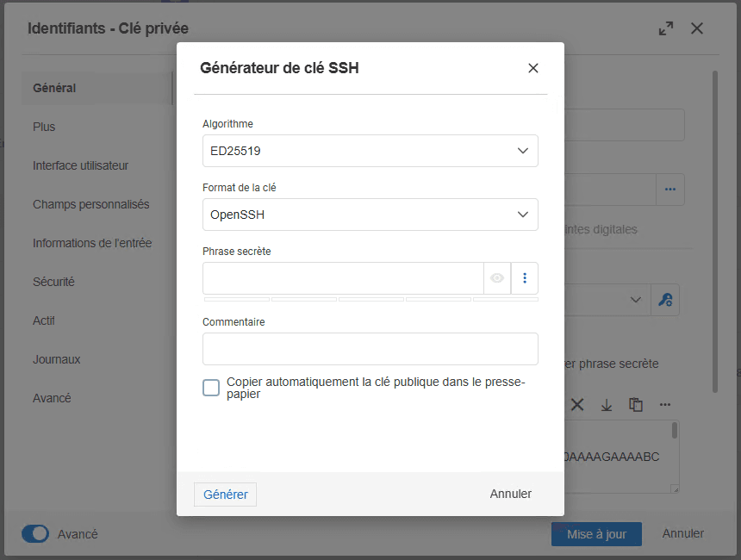Clear the key using the X icon

pyautogui.click(x=577, y=404)
